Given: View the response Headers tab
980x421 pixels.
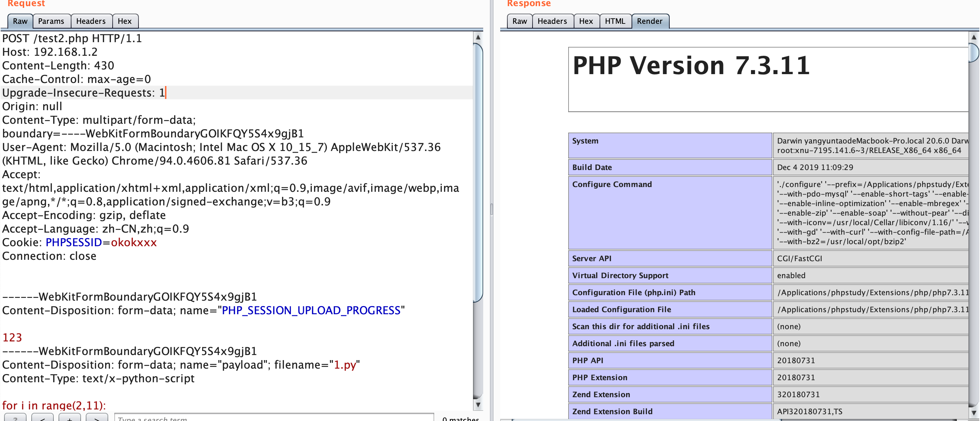Looking at the screenshot, I should tap(552, 21).
